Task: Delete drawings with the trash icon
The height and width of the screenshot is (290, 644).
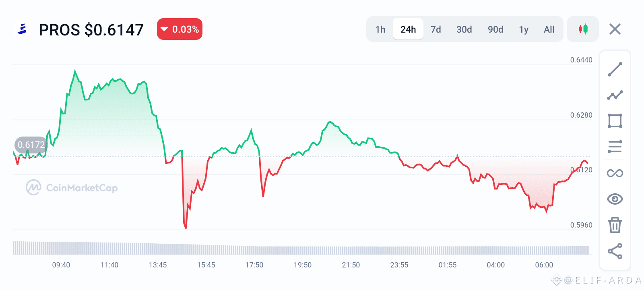Action: 615,225
